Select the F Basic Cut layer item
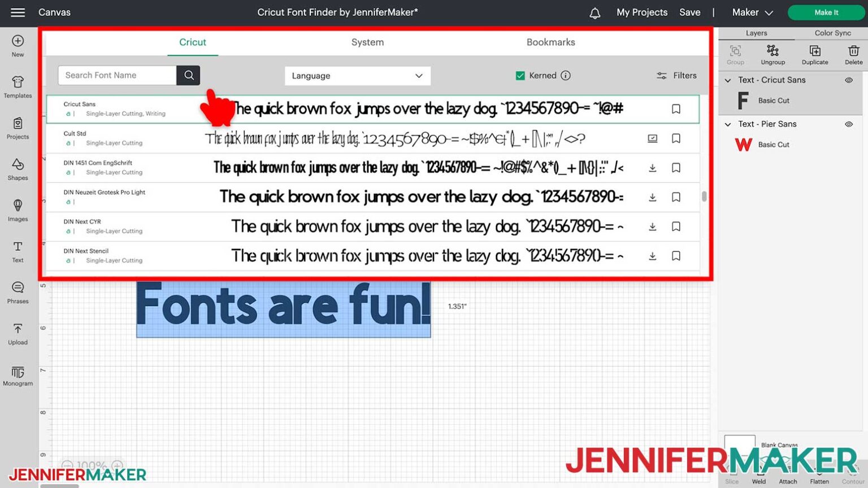The width and height of the screenshot is (868, 488). coord(791,101)
